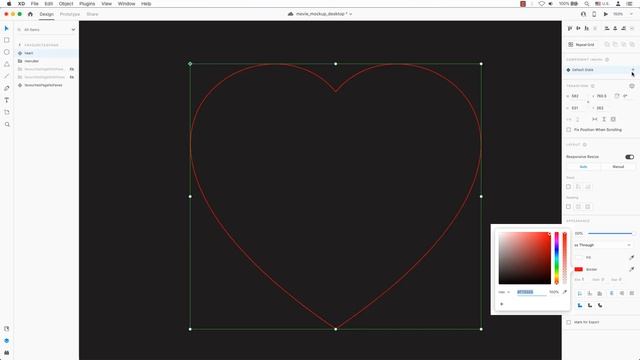The width and height of the screenshot is (640, 360).
Task: Select the menubar layer folder
Action: click(x=46, y=61)
